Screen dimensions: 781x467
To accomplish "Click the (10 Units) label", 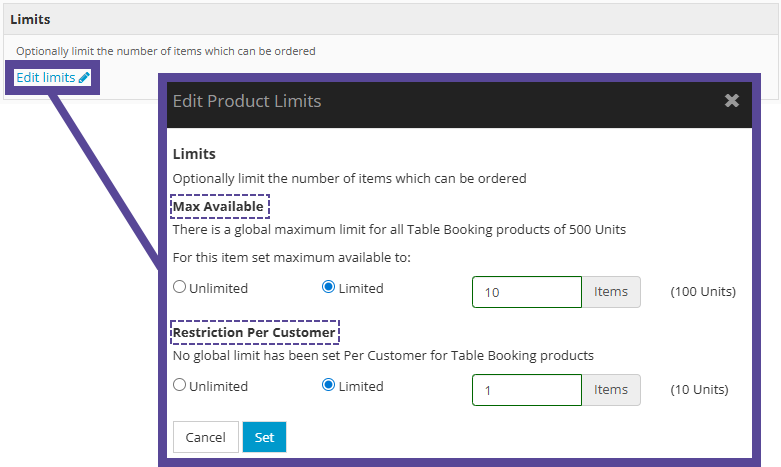I will [x=698, y=390].
